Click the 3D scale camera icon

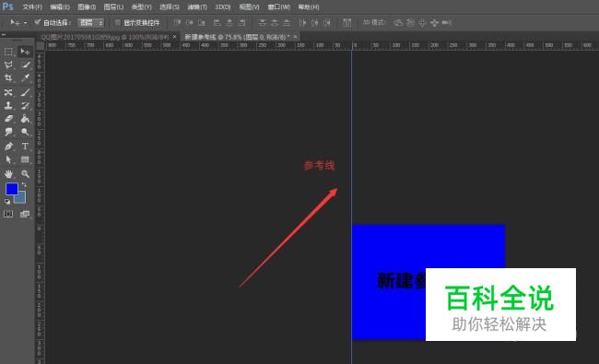click(x=447, y=23)
